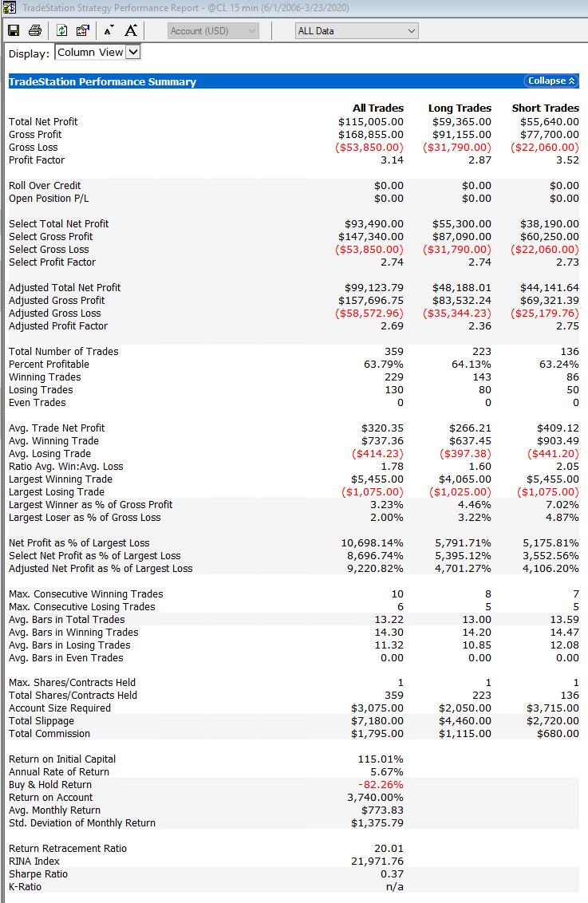Click the Save report icon

14,31
